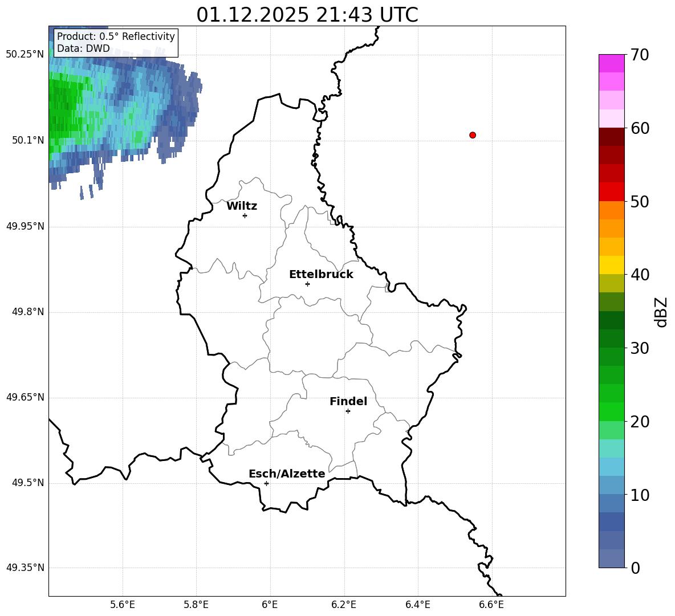Click the 40 colorbar tick label
675x616 pixels.
[640, 275]
